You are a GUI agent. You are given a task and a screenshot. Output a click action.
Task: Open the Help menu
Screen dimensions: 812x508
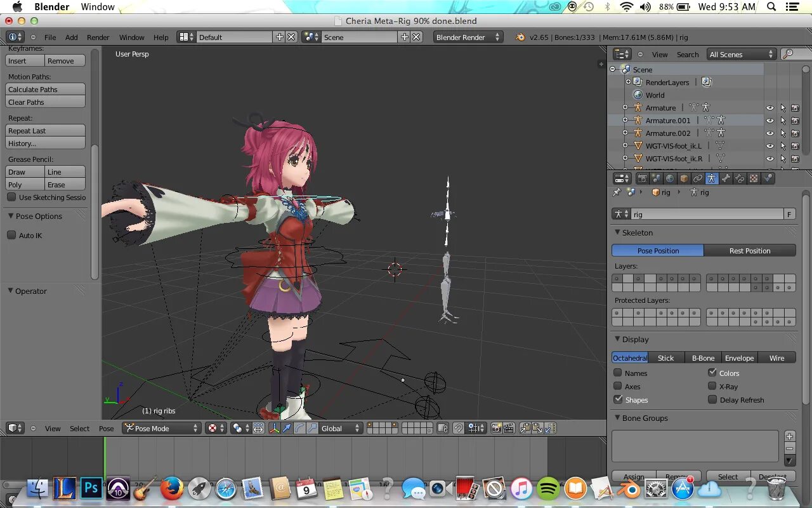[x=161, y=37]
